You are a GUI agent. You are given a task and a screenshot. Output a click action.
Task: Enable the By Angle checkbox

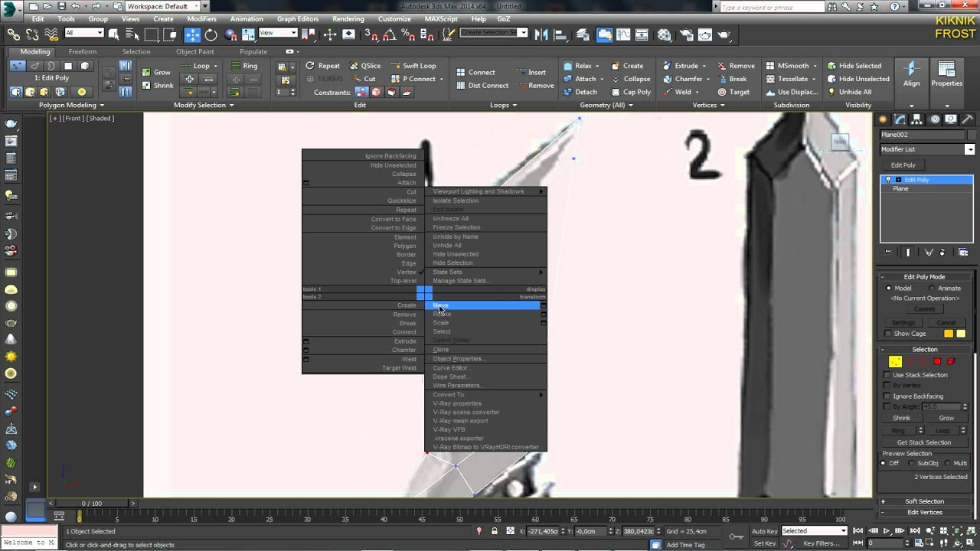[x=888, y=407]
